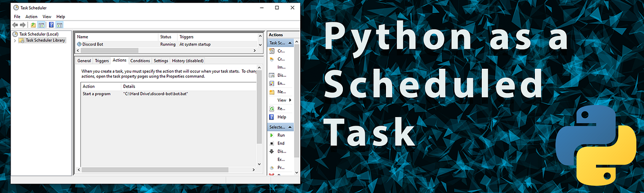Click the New Folder icon in Actions pane
This screenshot has height=193, width=644.
[271, 92]
